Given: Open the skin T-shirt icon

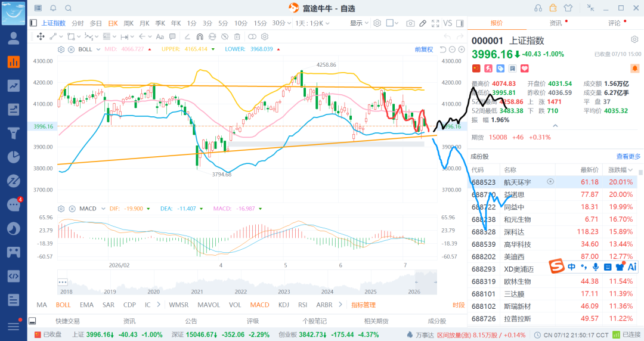Looking at the screenshot, I should click(568, 8).
